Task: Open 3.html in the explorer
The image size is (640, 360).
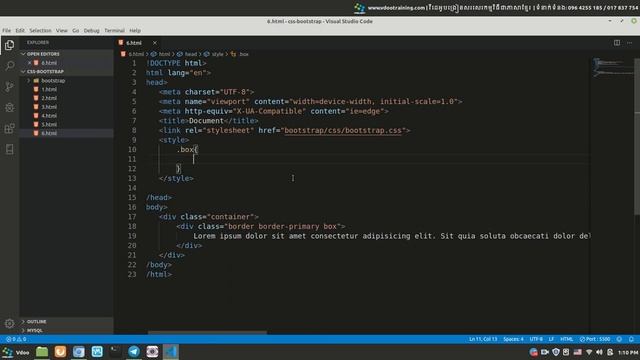Action: pyautogui.click(x=66, y=107)
